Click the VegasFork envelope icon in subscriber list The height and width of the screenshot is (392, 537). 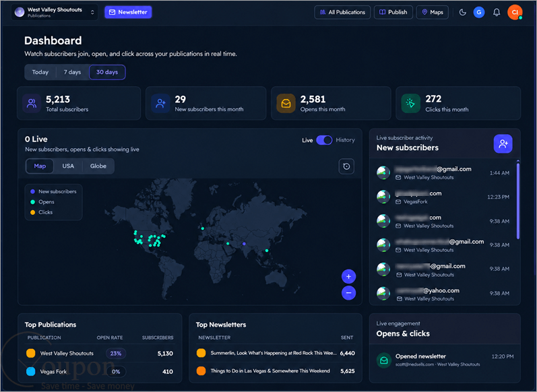coord(398,202)
